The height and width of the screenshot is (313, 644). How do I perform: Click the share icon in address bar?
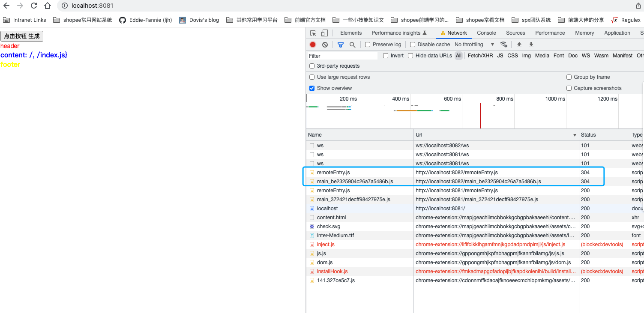[x=638, y=6]
